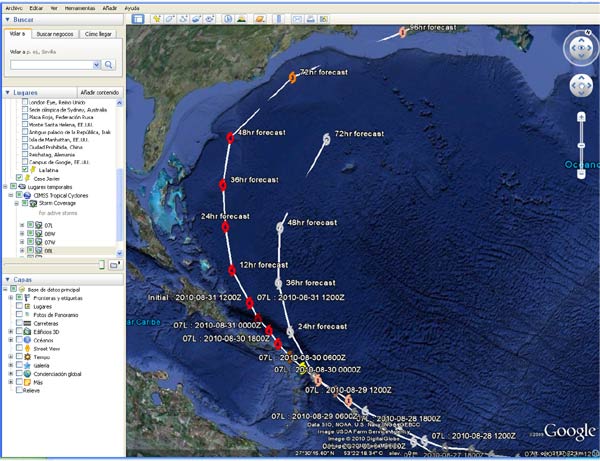Open the Editar menu
600x461 pixels.
pyautogui.click(x=36, y=8)
